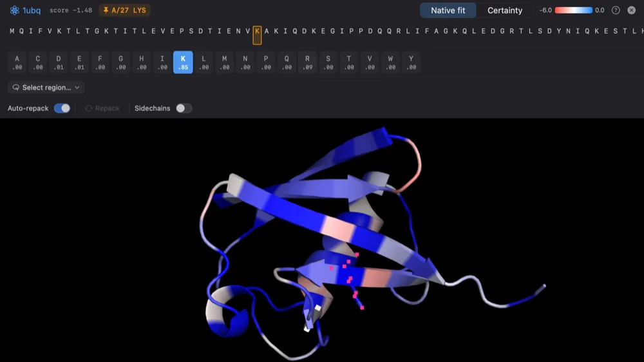The width and height of the screenshot is (644, 362).
Task: Choose amino acid G option
Action: pyautogui.click(x=121, y=62)
